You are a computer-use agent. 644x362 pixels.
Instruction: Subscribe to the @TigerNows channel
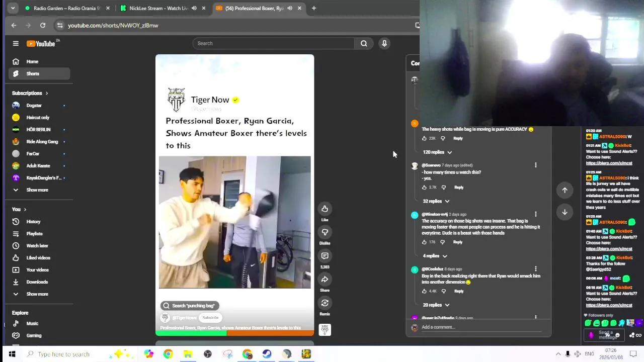click(x=211, y=318)
